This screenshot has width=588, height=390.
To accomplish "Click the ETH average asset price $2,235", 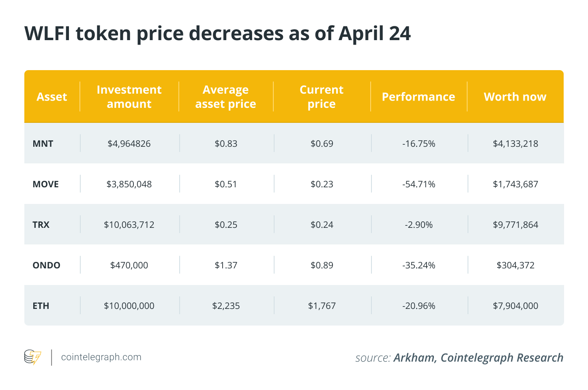I will click(x=226, y=306).
